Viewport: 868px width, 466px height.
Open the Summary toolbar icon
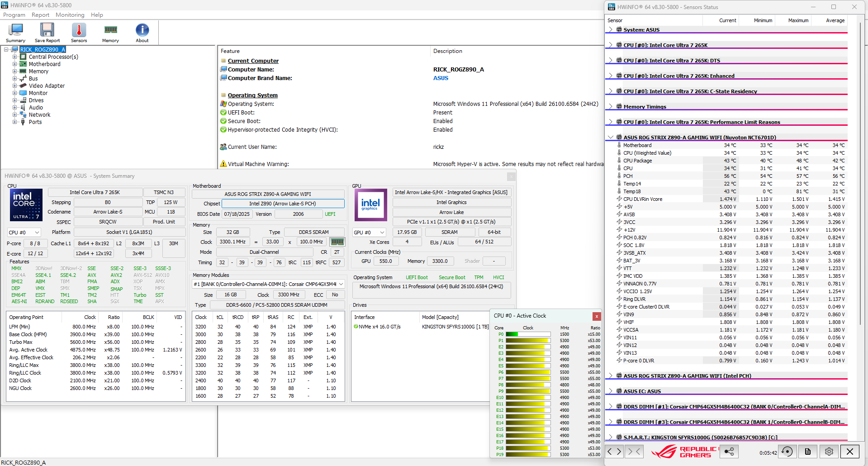[x=15, y=33]
